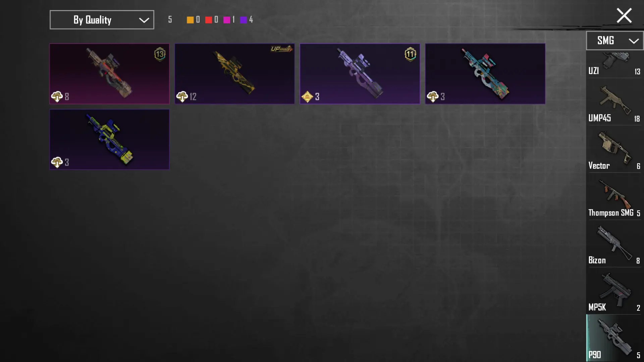The width and height of the screenshot is (644, 362).
Task: Click the orange quality color filter
Action: (190, 20)
